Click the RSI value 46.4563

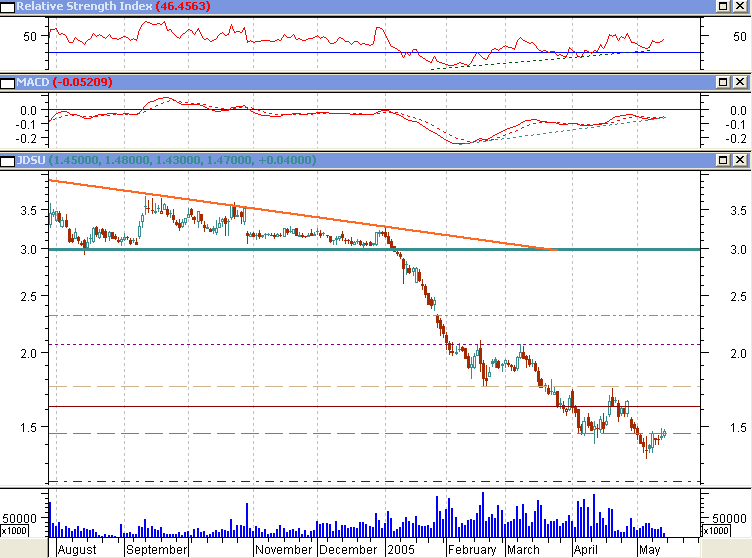click(x=183, y=6)
